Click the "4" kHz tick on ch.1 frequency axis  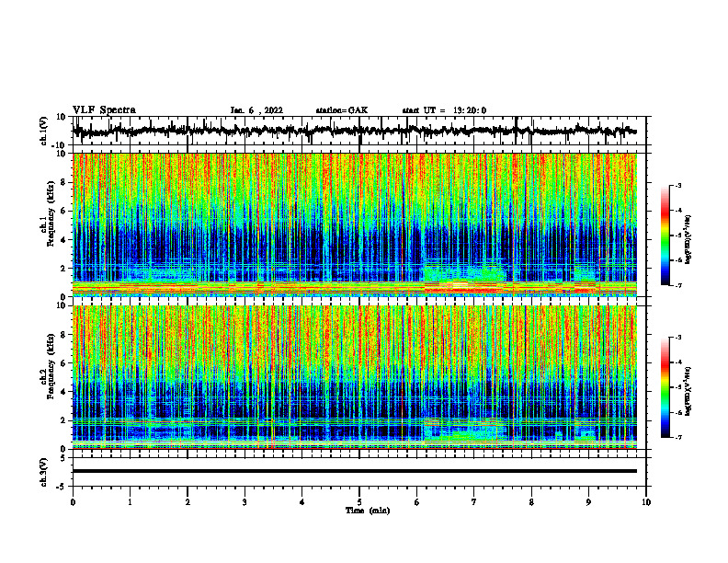64,240
